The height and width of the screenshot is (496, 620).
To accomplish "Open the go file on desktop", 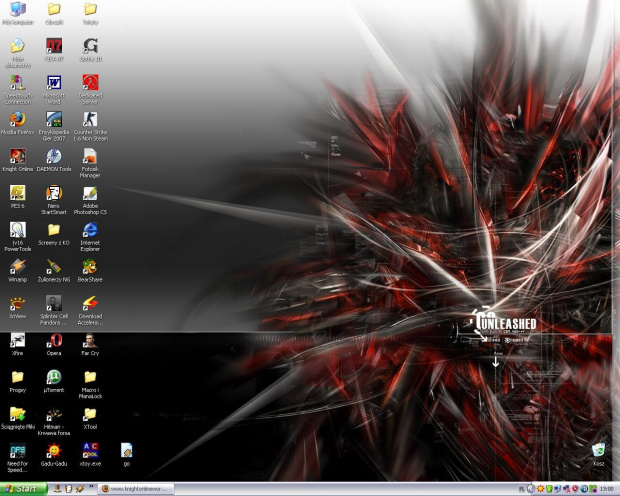I will tap(127, 455).
